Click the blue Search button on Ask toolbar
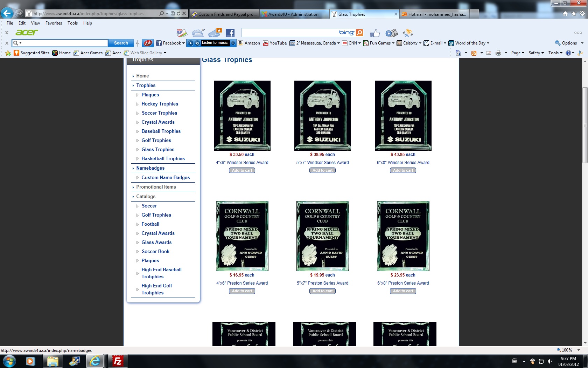Image resolution: width=588 pixels, height=368 pixels. [x=121, y=43]
